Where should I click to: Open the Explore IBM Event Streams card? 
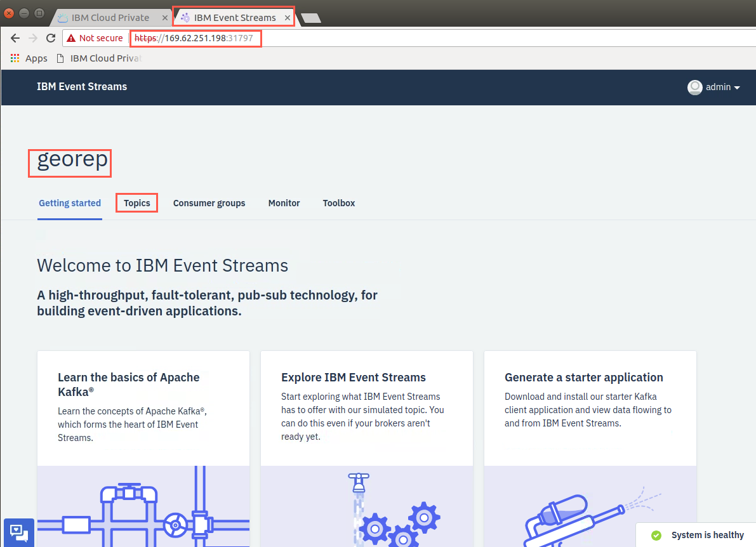367,449
